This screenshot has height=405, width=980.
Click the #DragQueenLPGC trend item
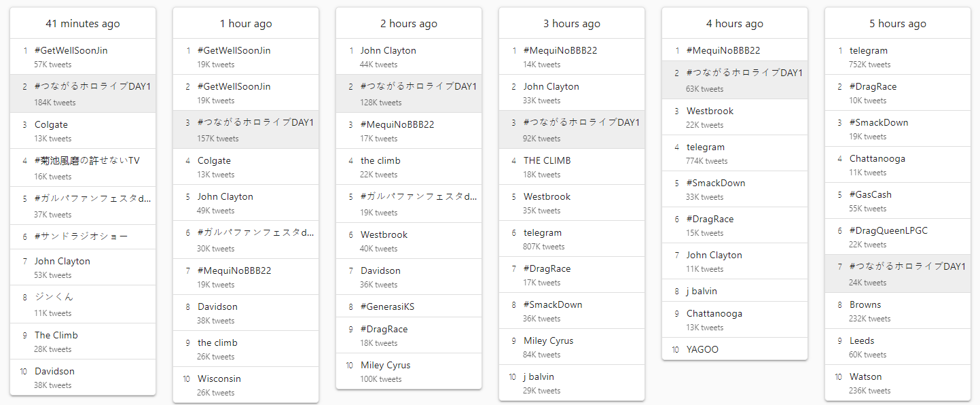[898, 236]
